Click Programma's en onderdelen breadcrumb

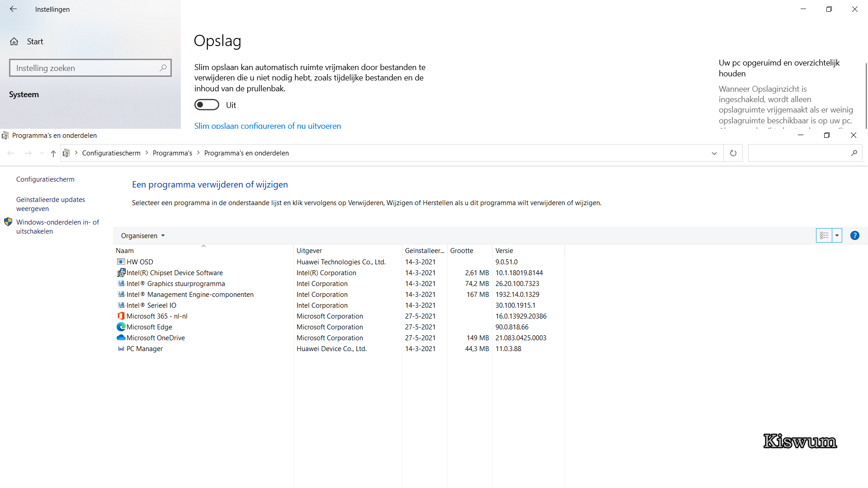[246, 153]
